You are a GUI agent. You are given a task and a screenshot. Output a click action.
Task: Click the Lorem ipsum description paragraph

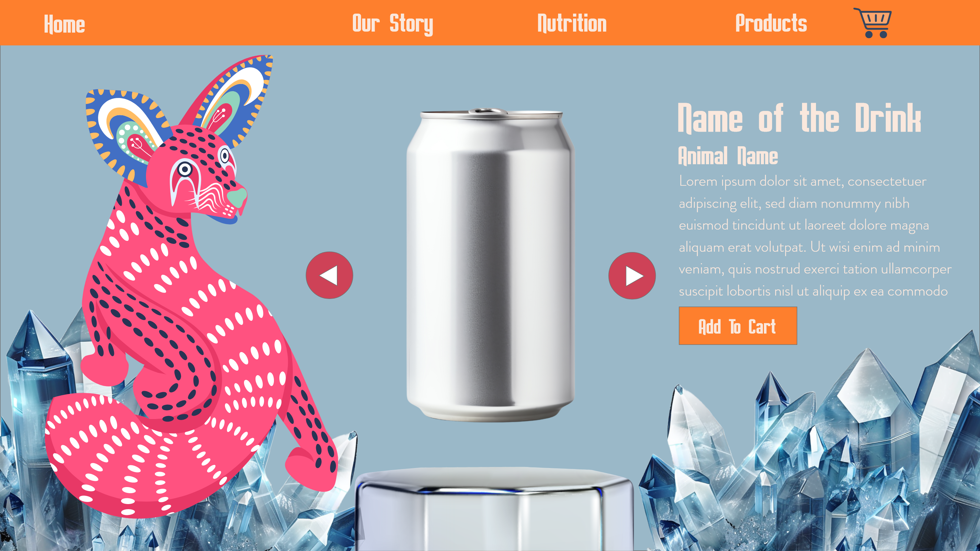(x=815, y=236)
